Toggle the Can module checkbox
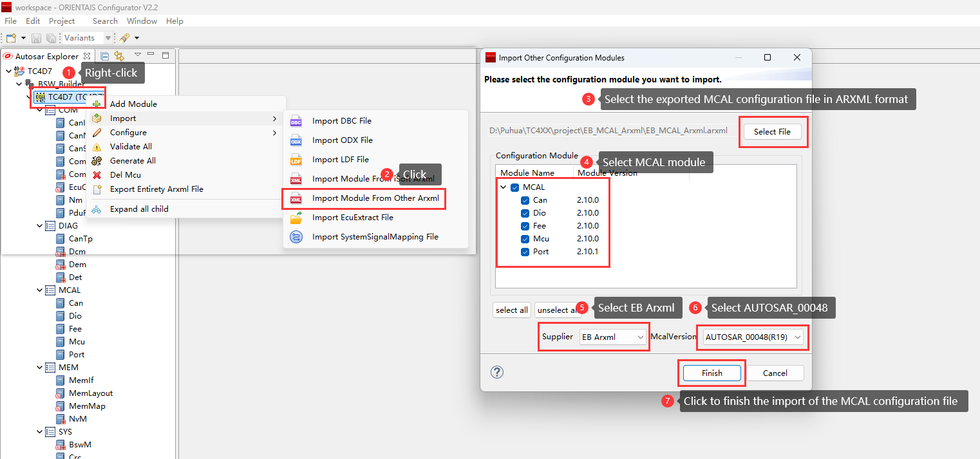This screenshot has width=980, height=459. click(x=525, y=200)
